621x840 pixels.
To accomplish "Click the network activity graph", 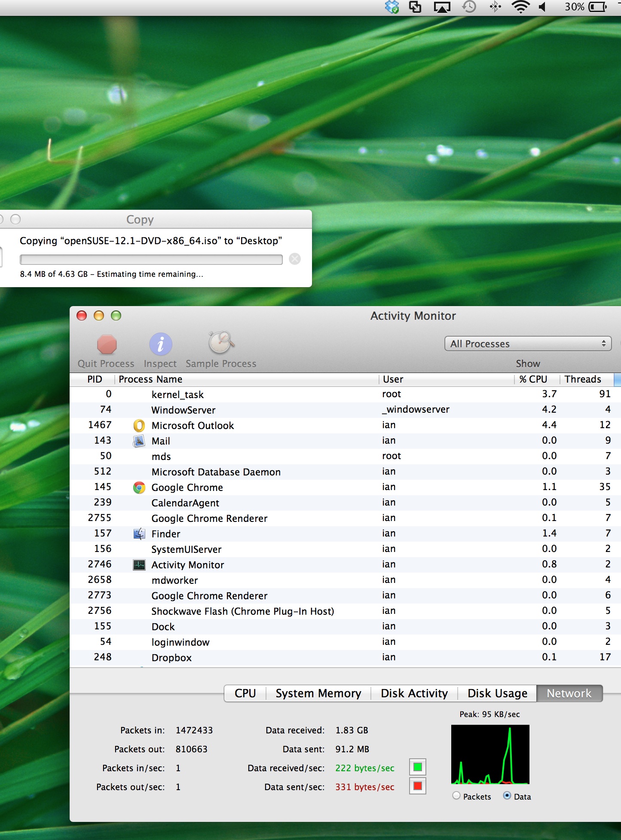I will [x=490, y=754].
